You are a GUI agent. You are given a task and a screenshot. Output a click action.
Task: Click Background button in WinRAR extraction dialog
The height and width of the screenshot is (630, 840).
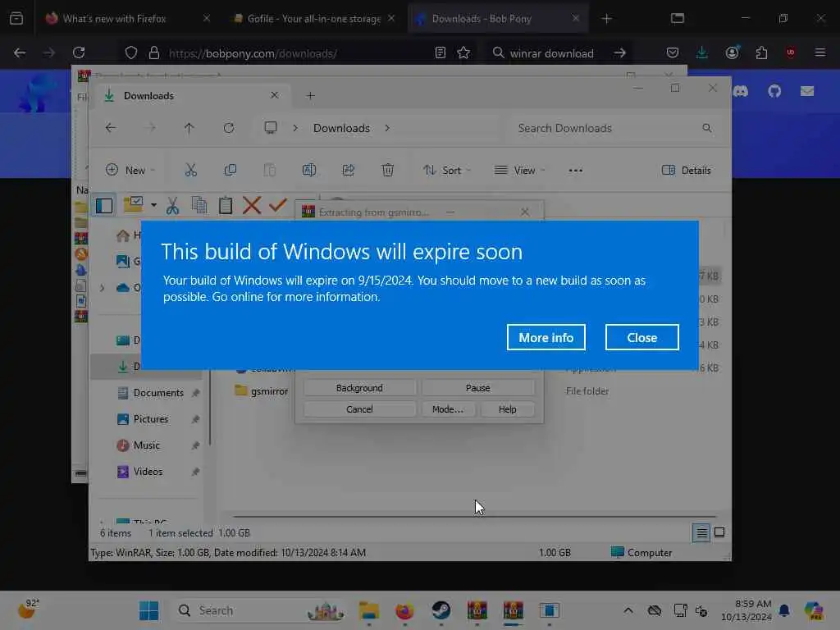[359, 388]
